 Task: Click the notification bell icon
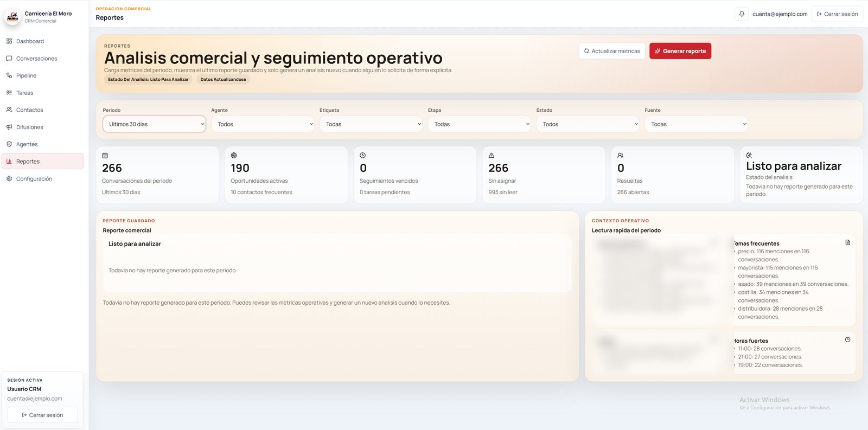[x=742, y=14]
